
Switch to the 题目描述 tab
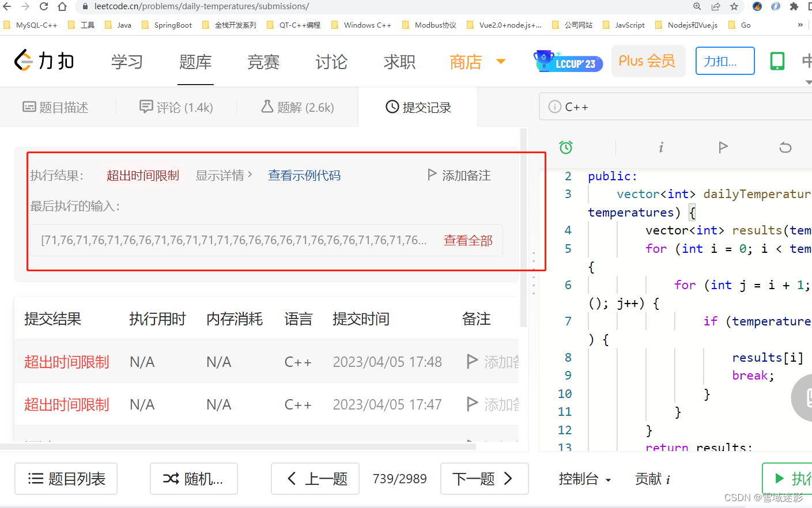[x=55, y=107]
